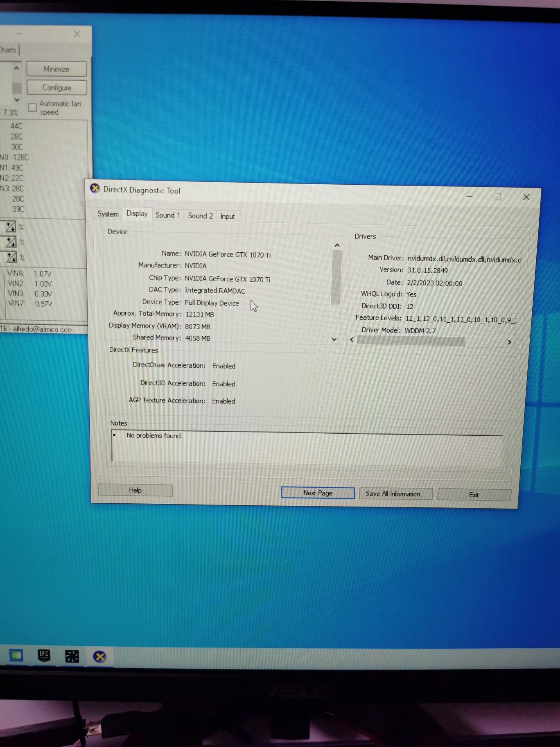Click VIN6 '1.07V' reading
Viewport: 560px width, 747px height.
coord(43,274)
